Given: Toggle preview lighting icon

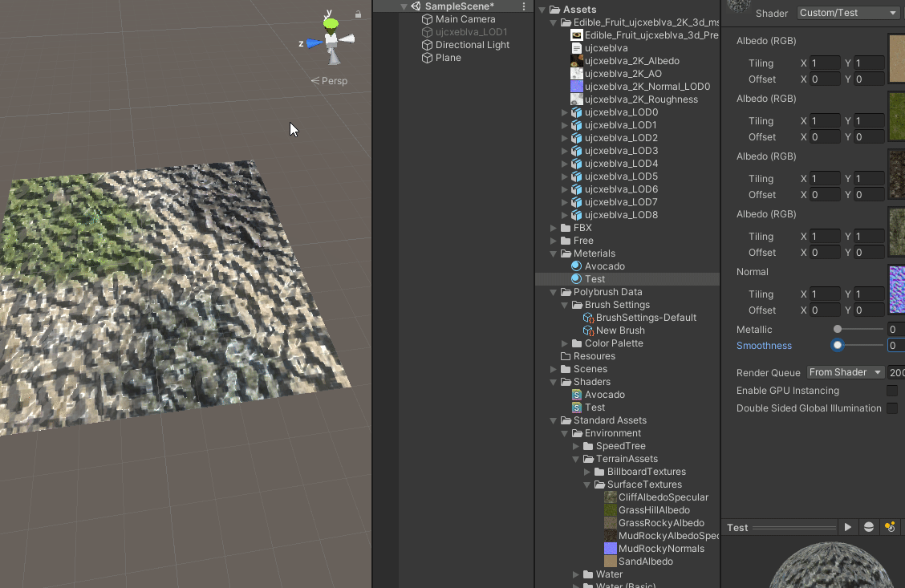Looking at the screenshot, I should 890,527.
